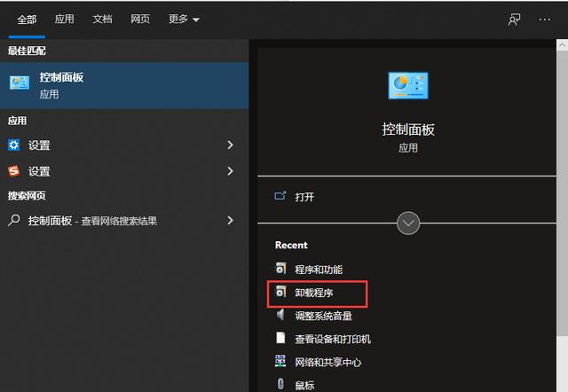This screenshot has height=392, width=568.
Task: Open recent item 鼠标
Action: click(x=304, y=386)
